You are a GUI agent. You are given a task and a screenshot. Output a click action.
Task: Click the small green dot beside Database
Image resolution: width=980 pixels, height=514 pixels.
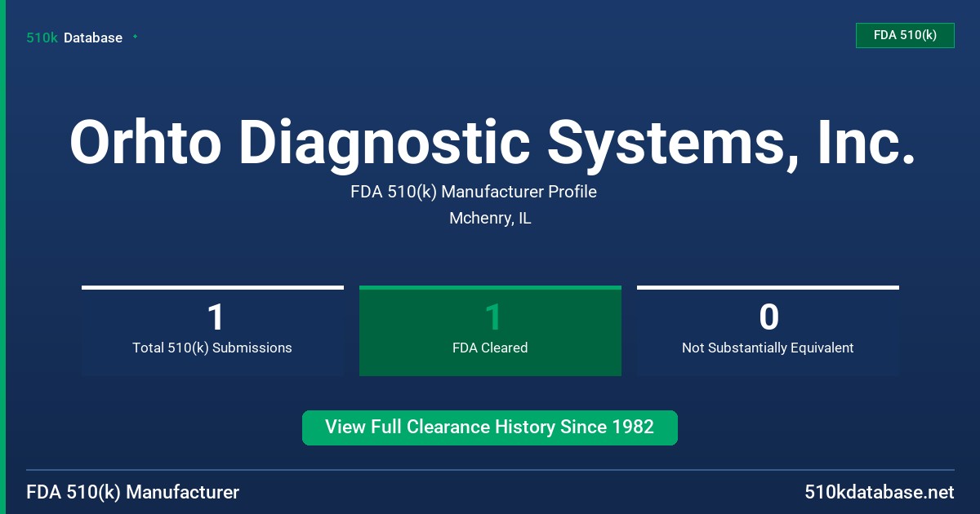point(135,37)
